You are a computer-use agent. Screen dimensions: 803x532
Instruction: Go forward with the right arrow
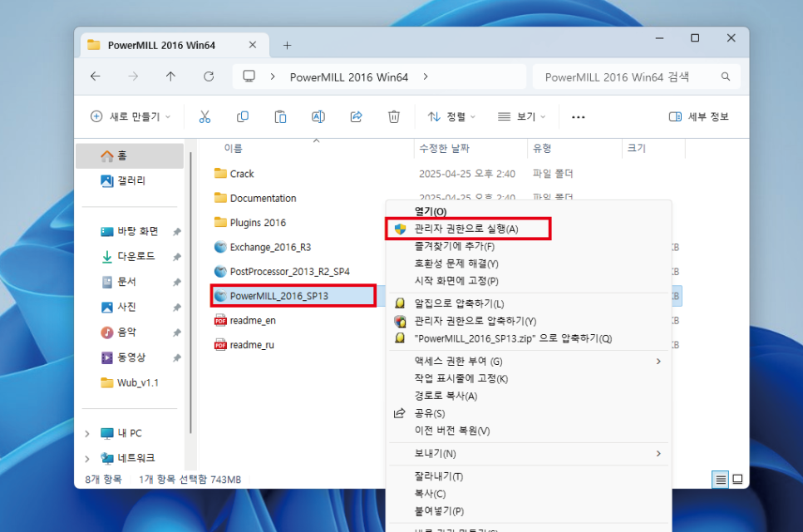[133, 76]
